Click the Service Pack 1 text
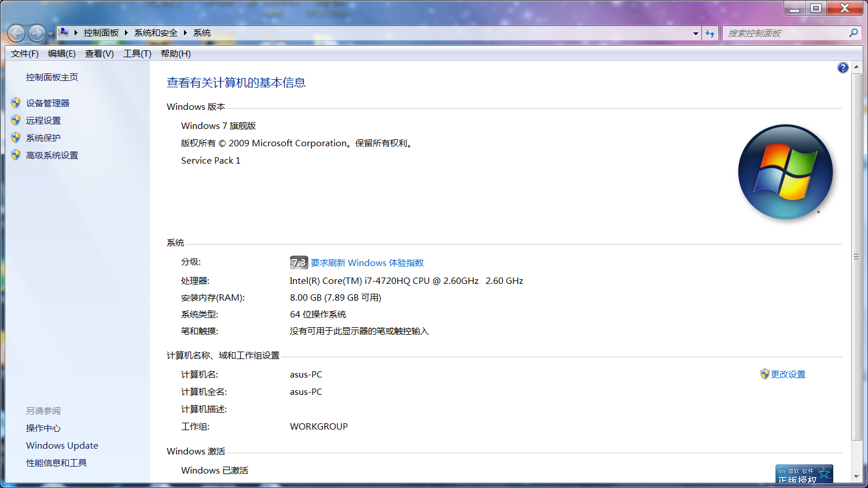868x488 pixels. click(x=211, y=161)
